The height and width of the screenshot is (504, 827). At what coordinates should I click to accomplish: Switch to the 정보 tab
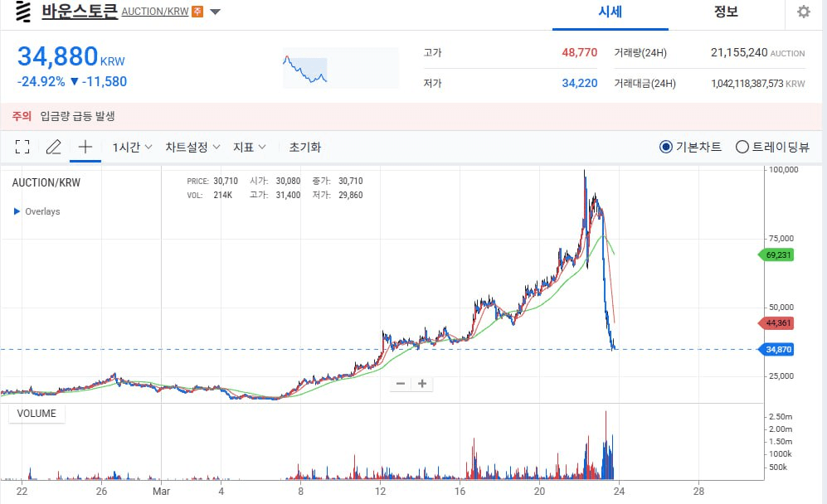tap(726, 12)
